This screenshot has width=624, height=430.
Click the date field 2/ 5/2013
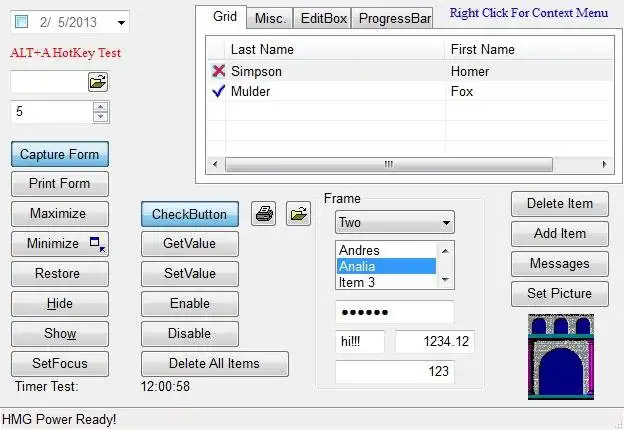point(68,22)
